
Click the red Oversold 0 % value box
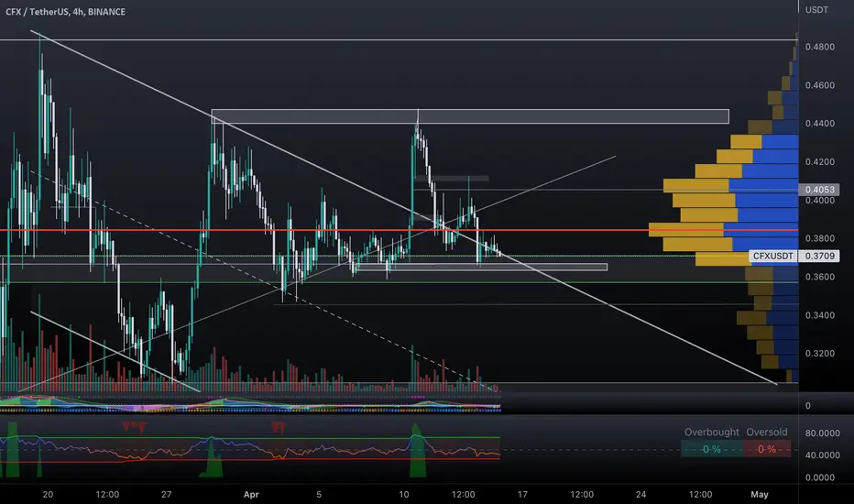click(767, 449)
